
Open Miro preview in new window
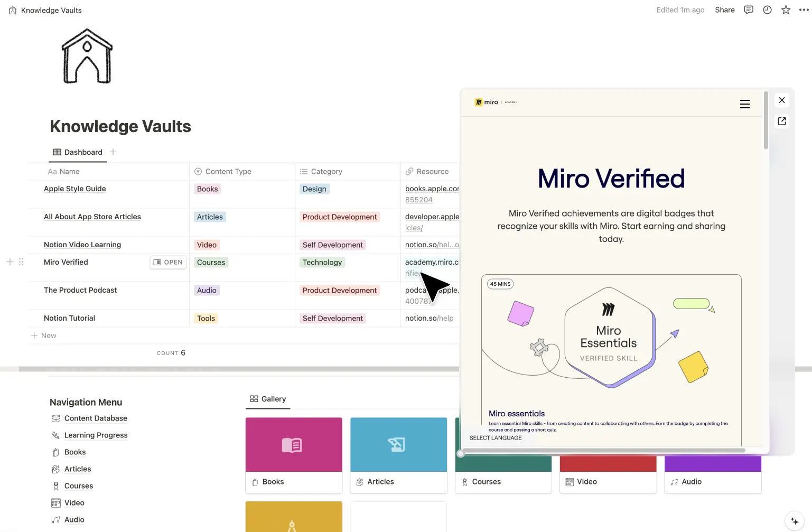point(782,122)
